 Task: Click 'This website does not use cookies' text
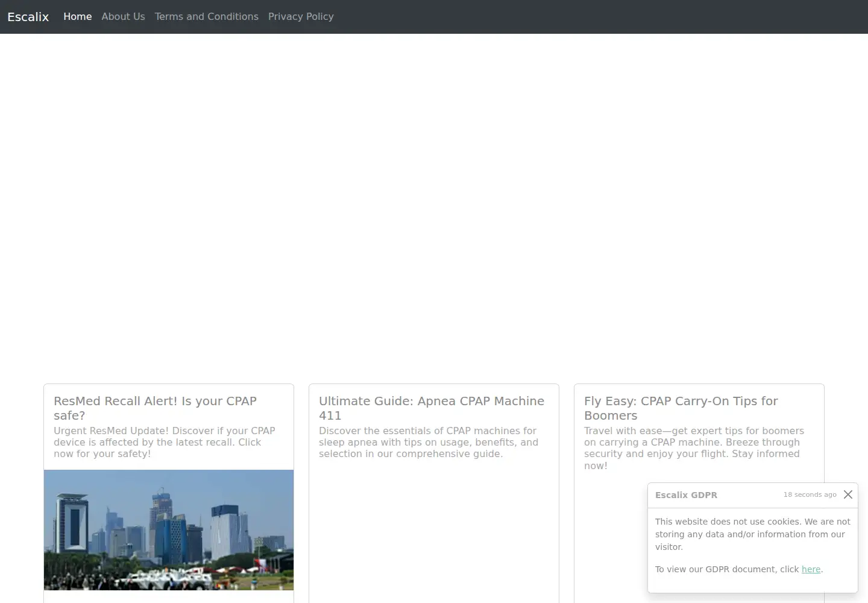pos(753,534)
